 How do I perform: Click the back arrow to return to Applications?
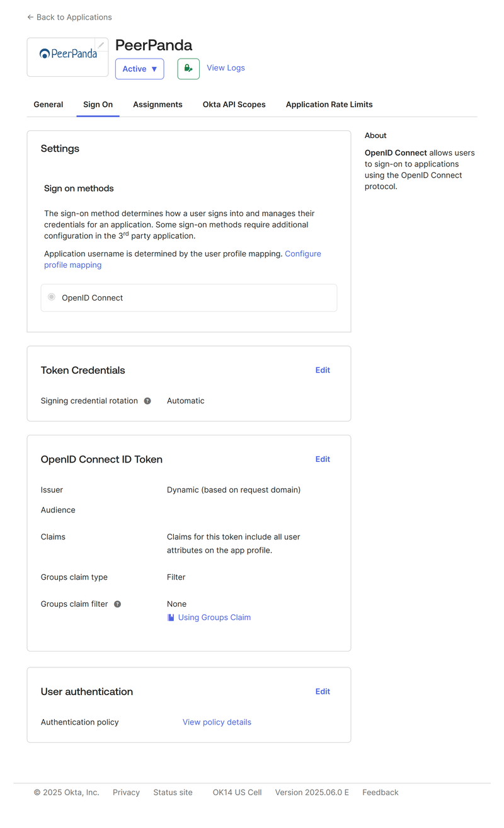pyautogui.click(x=30, y=17)
